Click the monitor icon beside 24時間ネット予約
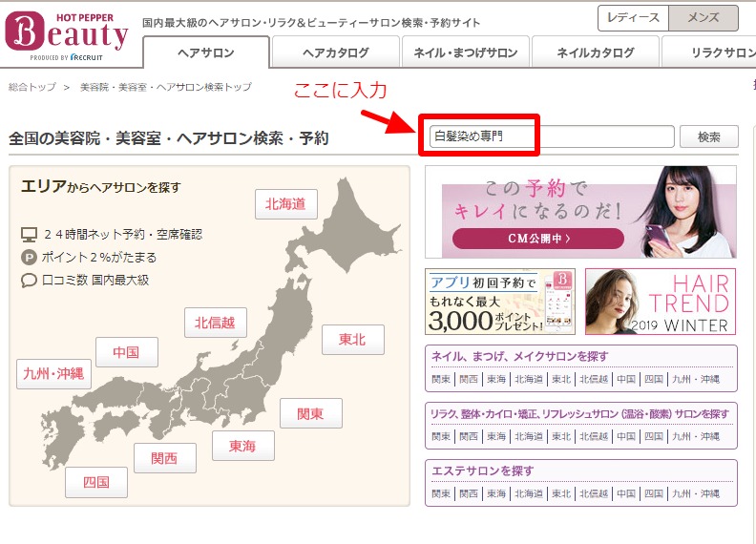 (x=29, y=235)
